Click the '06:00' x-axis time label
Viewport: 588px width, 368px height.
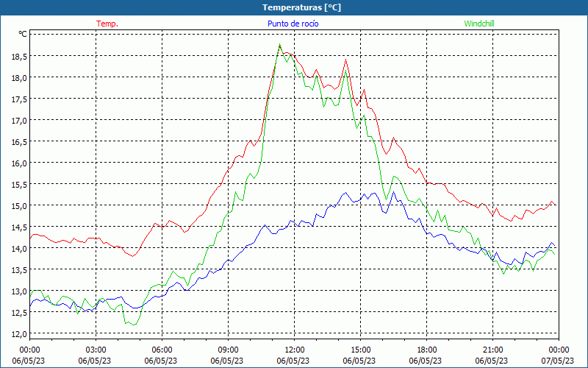pyautogui.click(x=162, y=350)
